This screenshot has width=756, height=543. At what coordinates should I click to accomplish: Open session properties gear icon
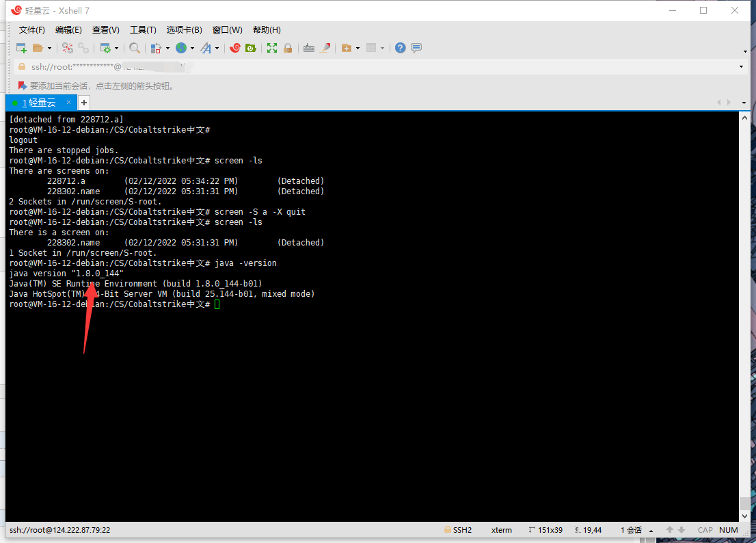pos(105,48)
